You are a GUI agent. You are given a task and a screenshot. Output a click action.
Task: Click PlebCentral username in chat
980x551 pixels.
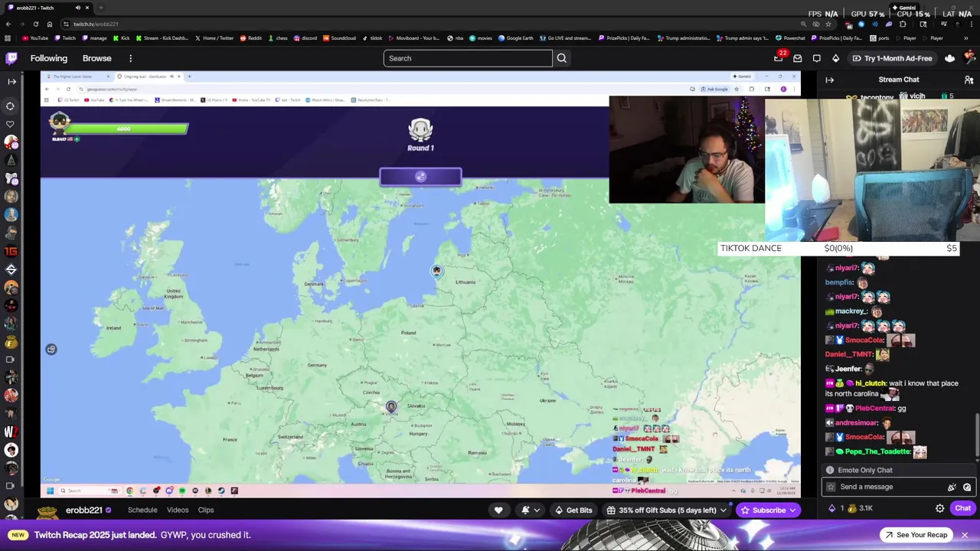(x=874, y=409)
